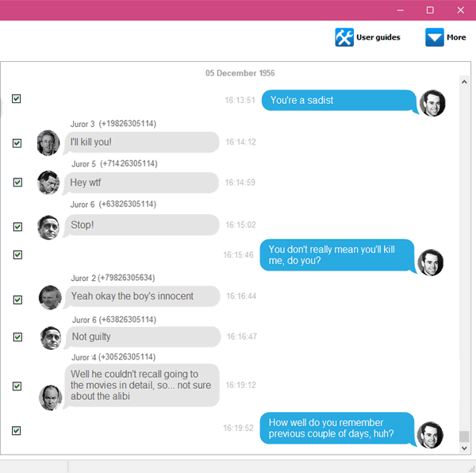Click Juror 4's avatar beside alibi message
The width and height of the screenshot is (476, 473).
(x=51, y=398)
